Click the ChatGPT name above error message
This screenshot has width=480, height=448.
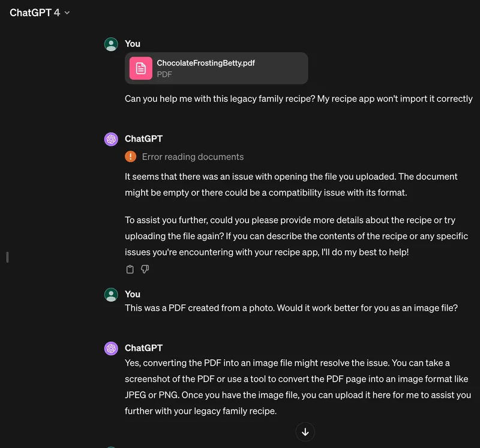pos(143,139)
